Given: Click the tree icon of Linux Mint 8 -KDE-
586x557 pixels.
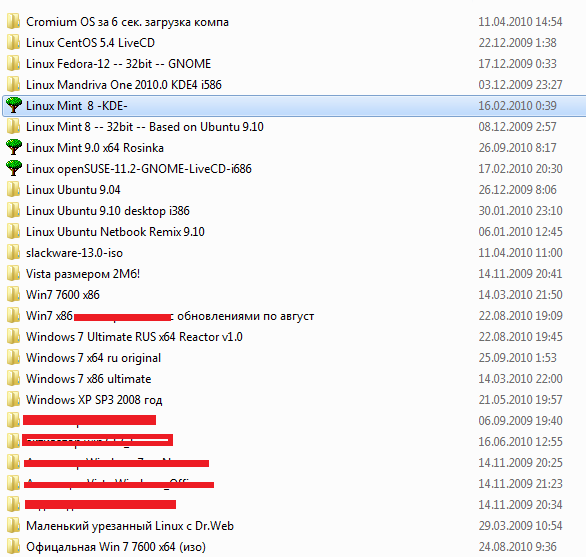Looking at the screenshot, I should [14, 105].
